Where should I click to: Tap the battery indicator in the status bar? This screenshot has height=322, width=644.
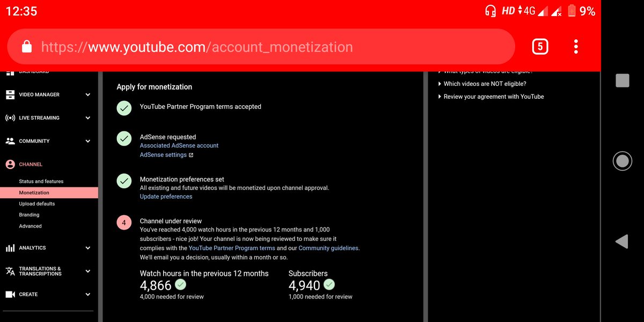pyautogui.click(x=572, y=10)
